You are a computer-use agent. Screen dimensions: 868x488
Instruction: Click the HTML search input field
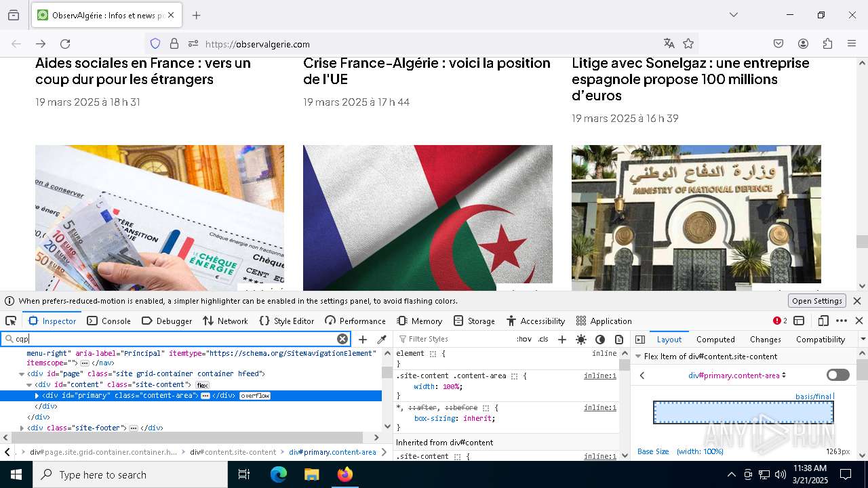pyautogui.click(x=175, y=339)
